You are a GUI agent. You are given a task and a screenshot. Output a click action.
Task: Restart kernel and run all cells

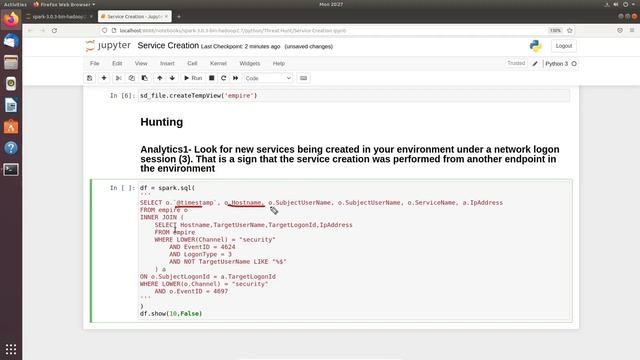coord(236,78)
